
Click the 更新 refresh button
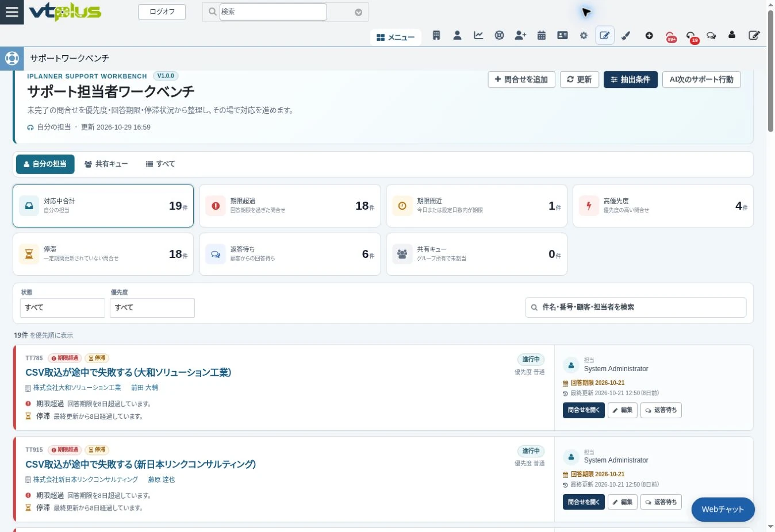[x=580, y=80]
